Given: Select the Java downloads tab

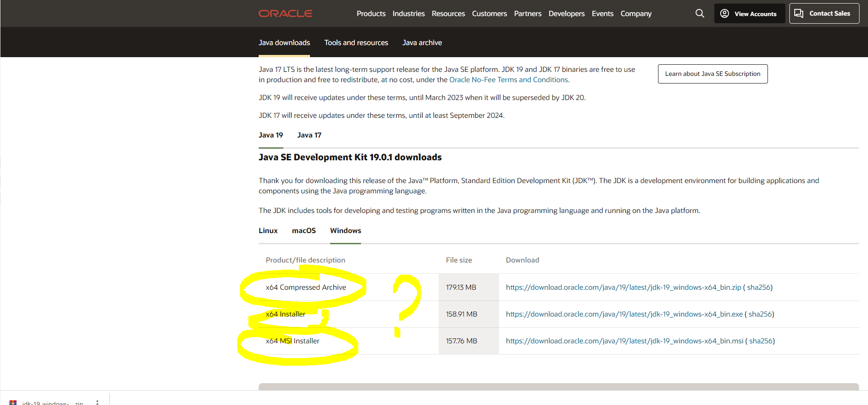Looking at the screenshot, I should click(284, 42).
